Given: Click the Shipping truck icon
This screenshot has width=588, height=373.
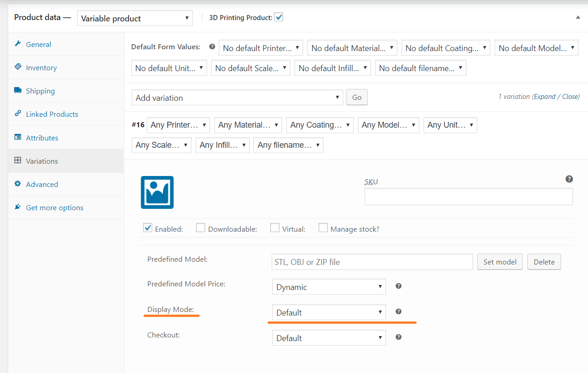Looking at the screenshot, I should pos(18,90).
